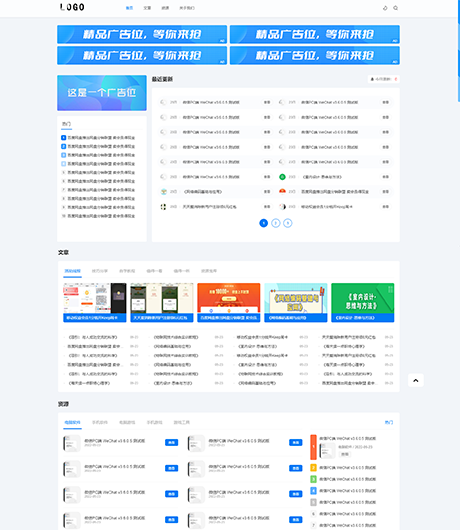
Task: Switch to the second tab in the 资源 section
Action: pos(100,422)
